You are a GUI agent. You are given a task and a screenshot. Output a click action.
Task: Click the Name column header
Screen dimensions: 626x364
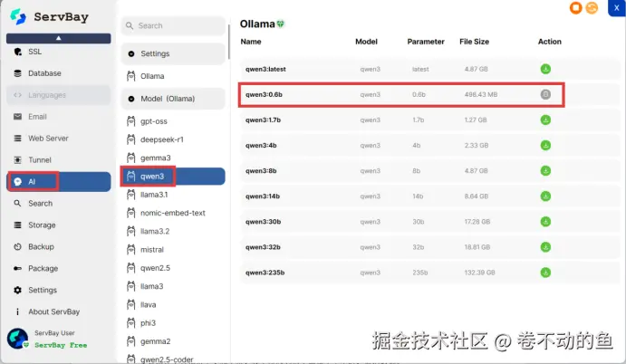click(251, 42)
